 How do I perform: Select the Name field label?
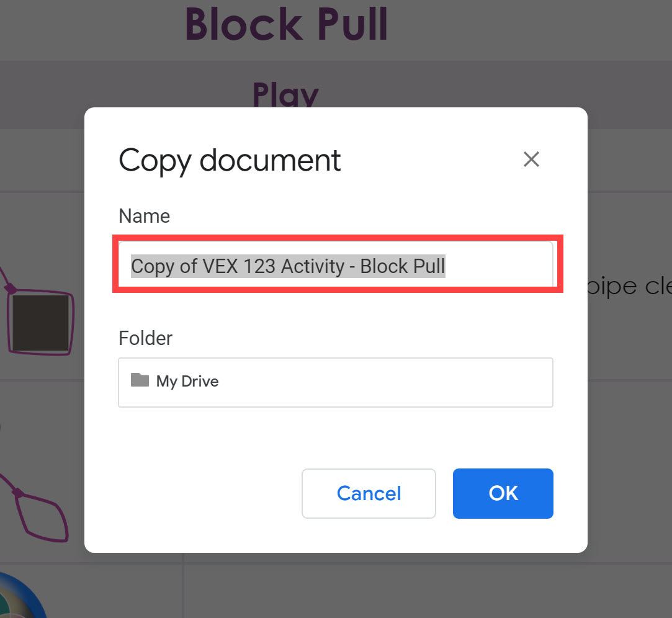click(144, 216)
